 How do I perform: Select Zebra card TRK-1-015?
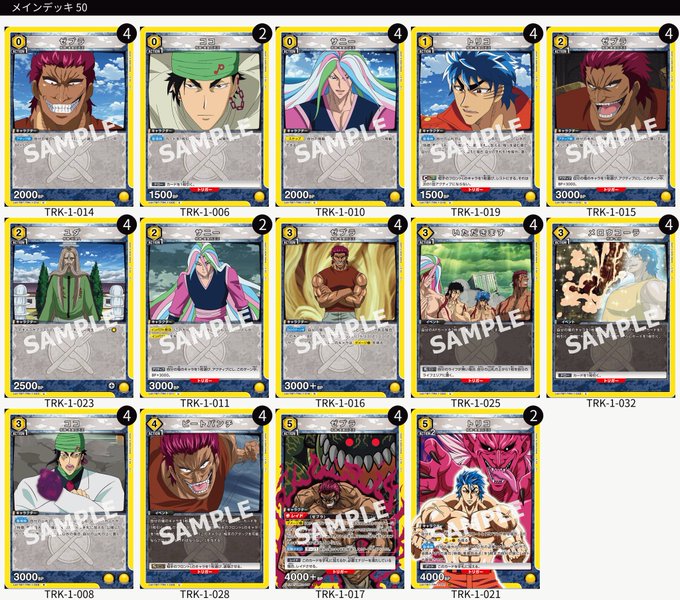[x=611, y=117]
